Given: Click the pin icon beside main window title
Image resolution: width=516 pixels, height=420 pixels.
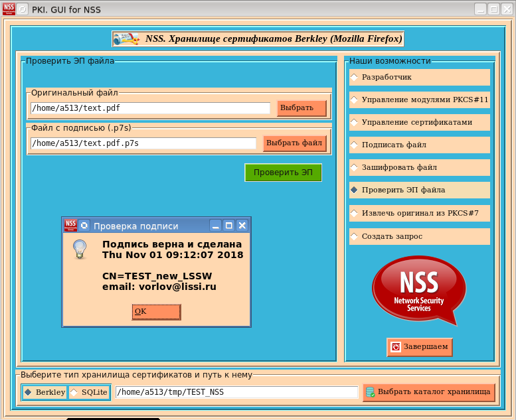Looking at the screenshot, I should pos(23,9).
